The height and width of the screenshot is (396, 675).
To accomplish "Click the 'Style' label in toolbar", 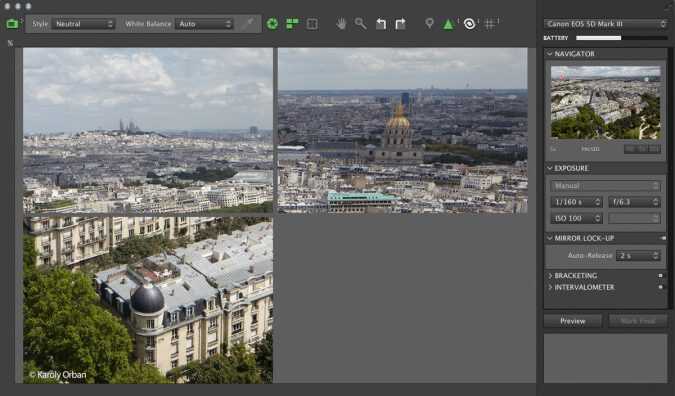I will coord(40,24).
